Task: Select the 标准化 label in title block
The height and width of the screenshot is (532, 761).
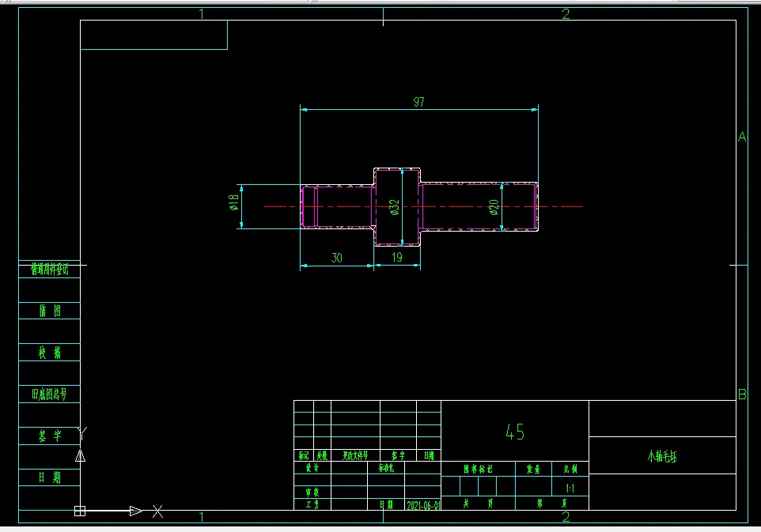Action: tap(386, 468)
